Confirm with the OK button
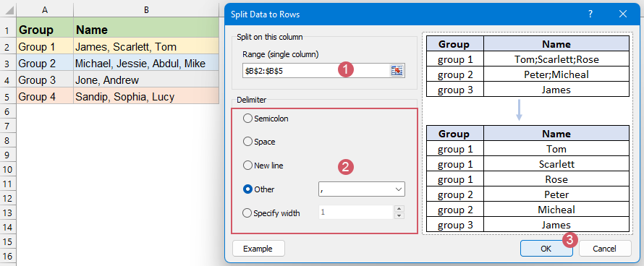Image resolution: width=644 pixels, height=266 pixels. tap(546, 249)
